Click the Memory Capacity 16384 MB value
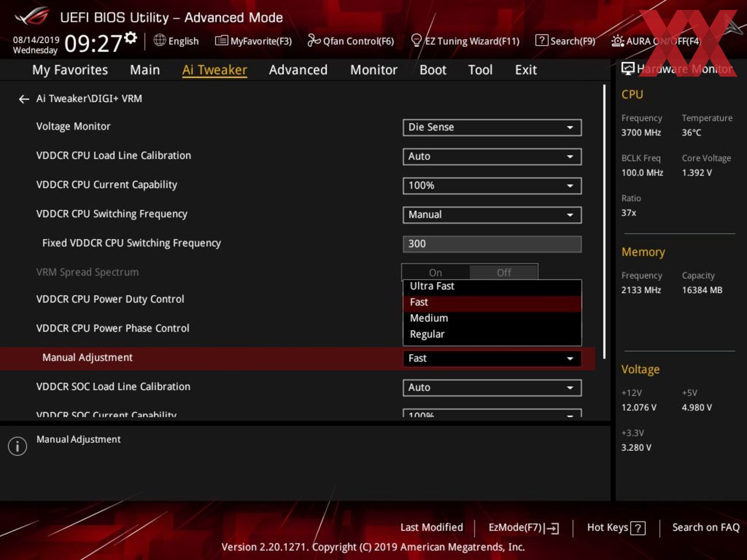Screen dimensions: 747x560 702,290
